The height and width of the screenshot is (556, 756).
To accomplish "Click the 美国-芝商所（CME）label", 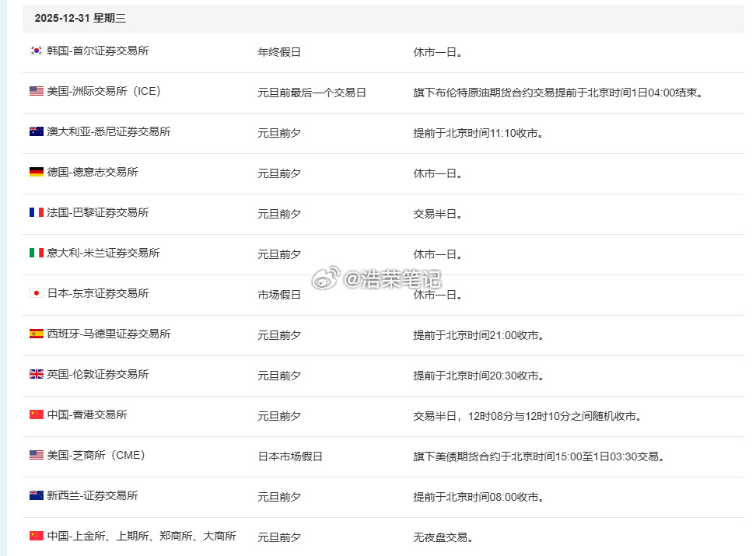I will click(x=96, y=456).
